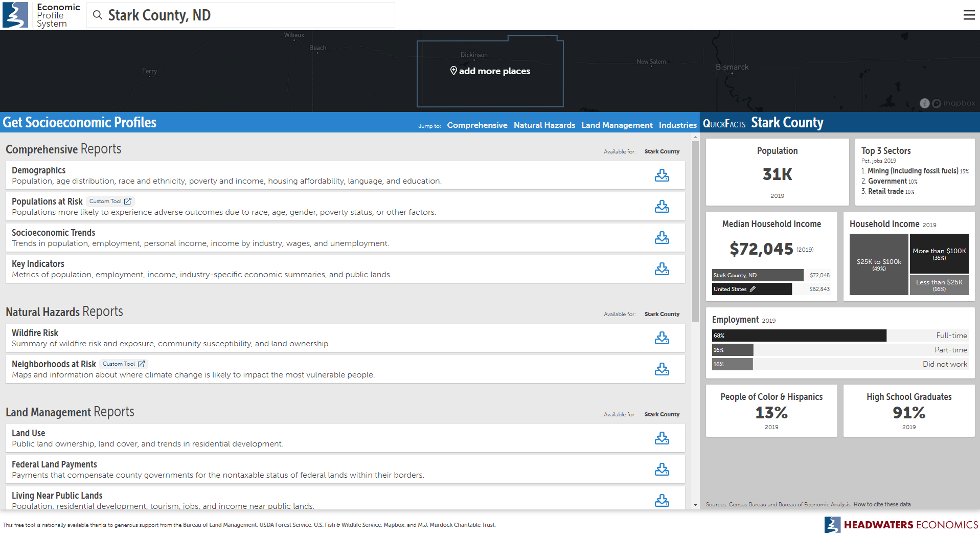The image size is (980, 536).
Task: Click the Retail trade sector entry
Action: click(888, 191)
